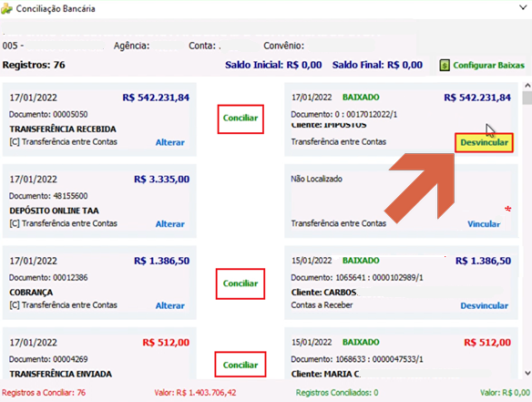Click the red asterisk on the Não Localizado record

click(x=508, y=209)
